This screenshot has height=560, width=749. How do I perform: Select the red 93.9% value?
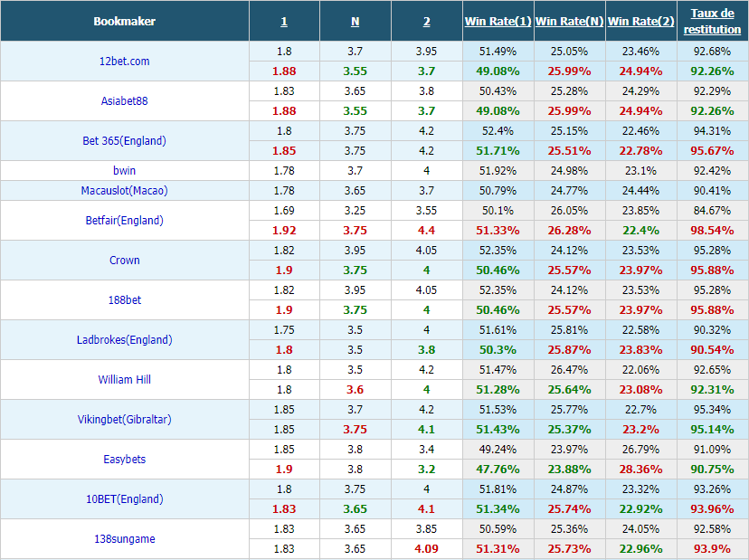(712, 549)
